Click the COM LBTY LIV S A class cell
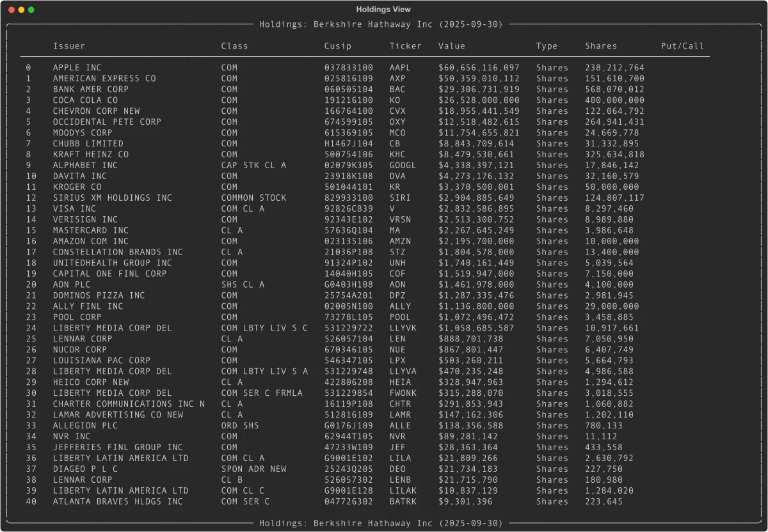 (x=264, y=372)
